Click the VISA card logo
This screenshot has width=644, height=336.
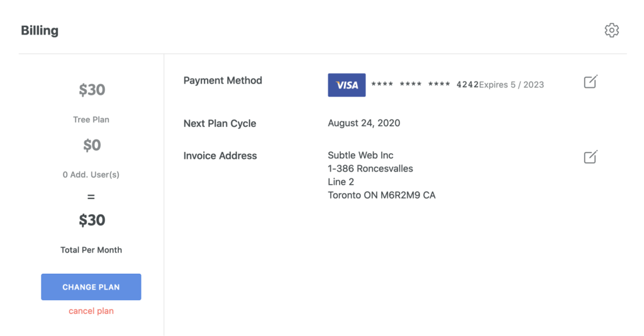pyautogui.click(x=347, y=85)
